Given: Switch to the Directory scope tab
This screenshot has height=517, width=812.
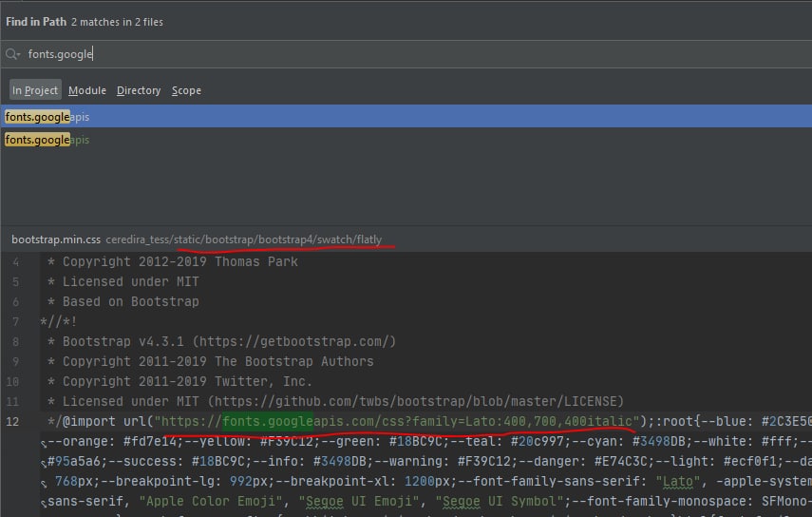Looking at the screenshot, I should 139,90.
